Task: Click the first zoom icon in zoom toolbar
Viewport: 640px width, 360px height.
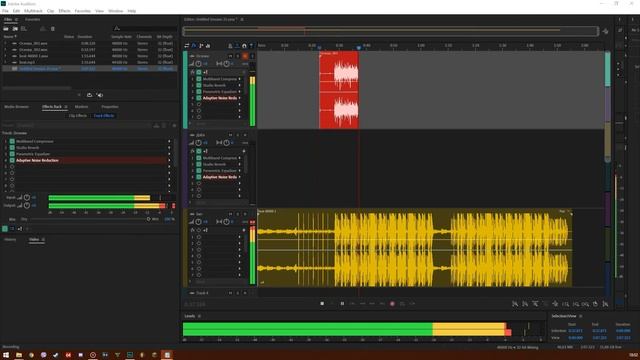Action: (x=515, y=304)
